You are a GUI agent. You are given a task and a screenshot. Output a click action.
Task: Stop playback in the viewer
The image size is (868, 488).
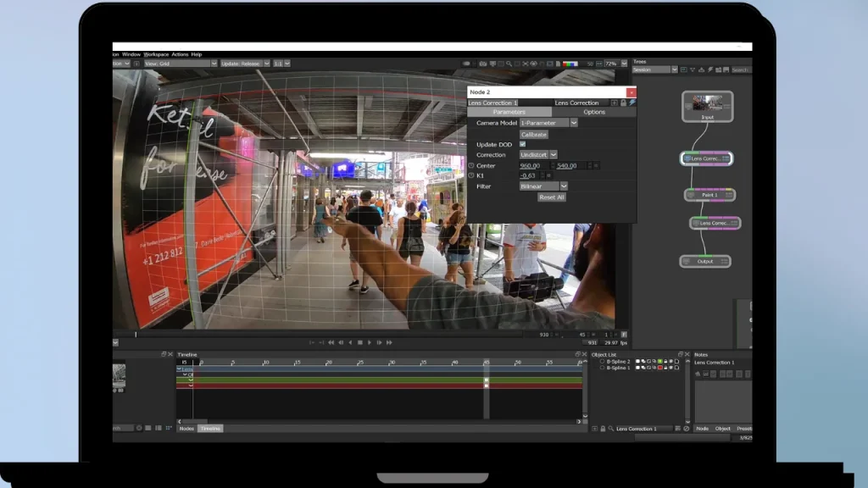point(360,342)
